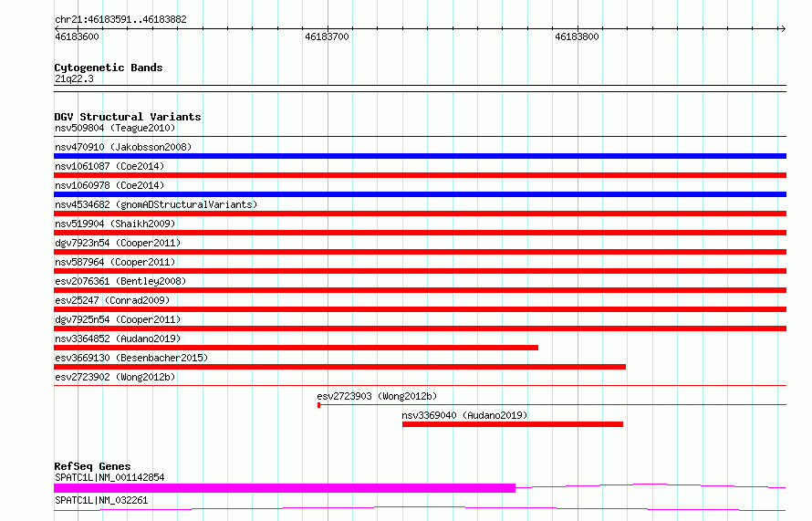The image size is (812, 521).
Task: Open the nsv1060978 (Coe2014) variant label
Action: click(x=109, y=185)
